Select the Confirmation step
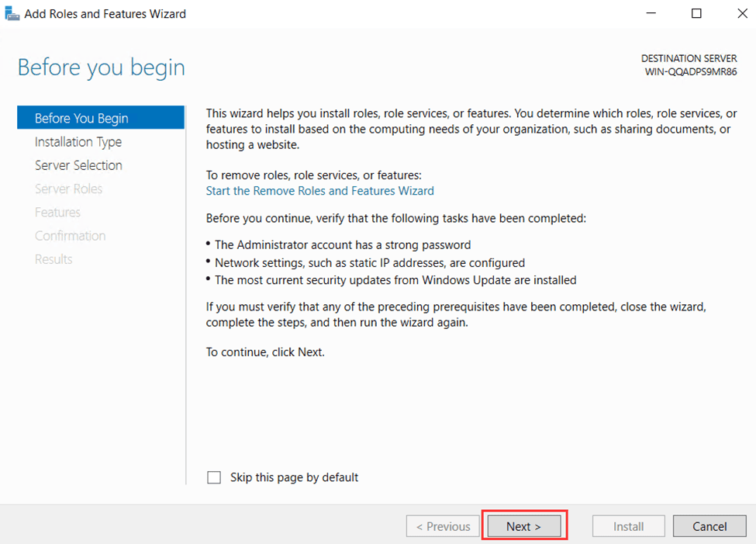This screenshot has height=544, width=756. [x=70, y=236]
